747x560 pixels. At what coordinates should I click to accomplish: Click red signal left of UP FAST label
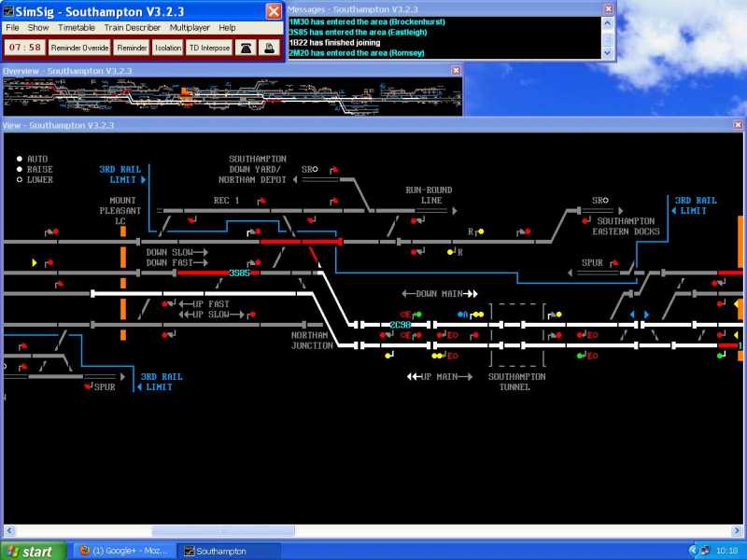pyautogui.click(x=165, y=304)
